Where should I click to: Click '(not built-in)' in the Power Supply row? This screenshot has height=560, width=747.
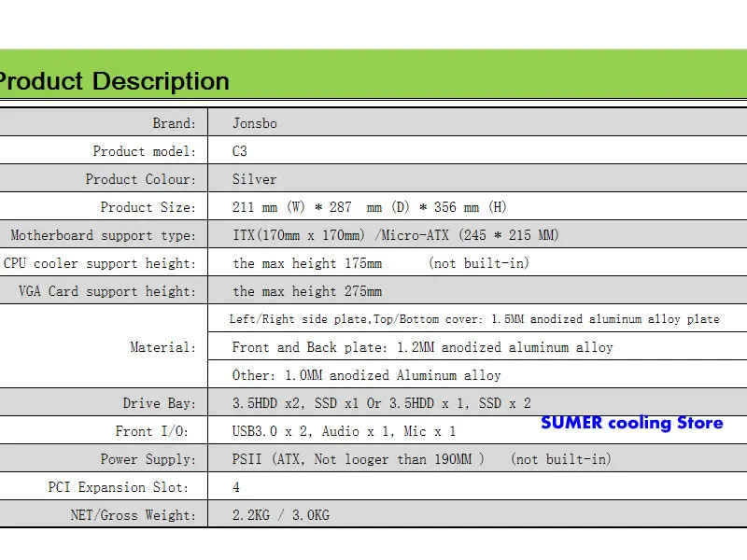click(561, 459)
